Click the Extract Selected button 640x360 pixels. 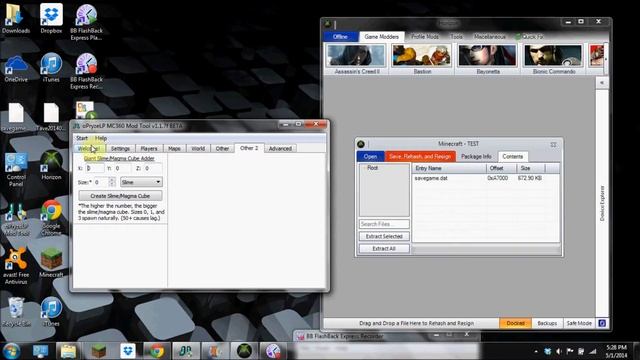(384, 236)
